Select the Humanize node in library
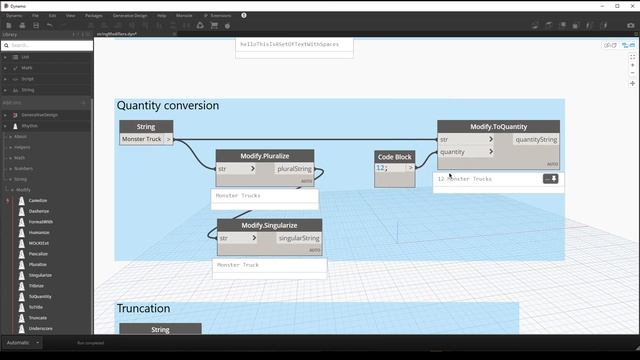The width and height of the screenshot is (640, 360). click(39, 232)
